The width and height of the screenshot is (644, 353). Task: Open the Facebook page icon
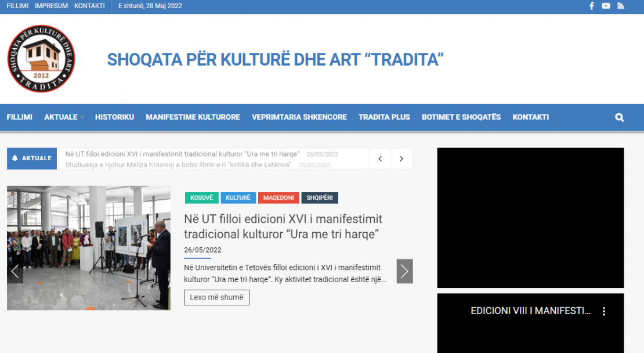point(592,6)
